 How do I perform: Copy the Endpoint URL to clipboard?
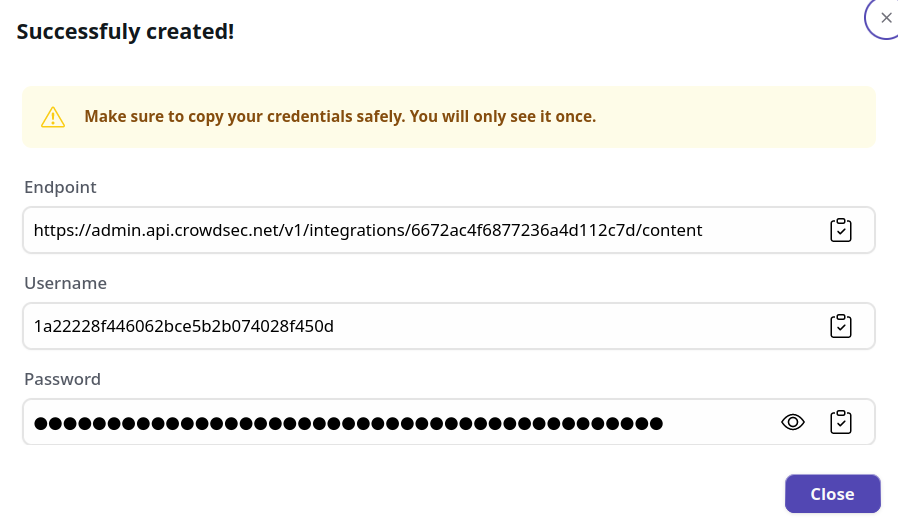click(x=841, y=230)
